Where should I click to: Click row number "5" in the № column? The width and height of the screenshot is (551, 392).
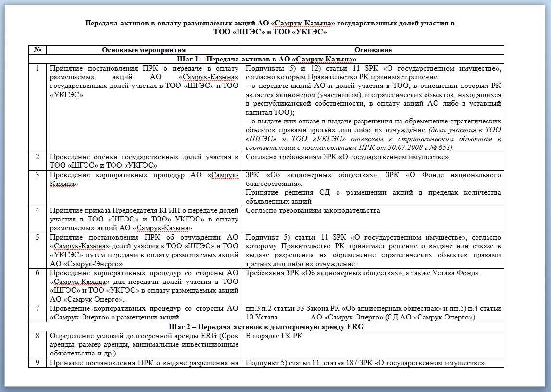pos(38,237)
